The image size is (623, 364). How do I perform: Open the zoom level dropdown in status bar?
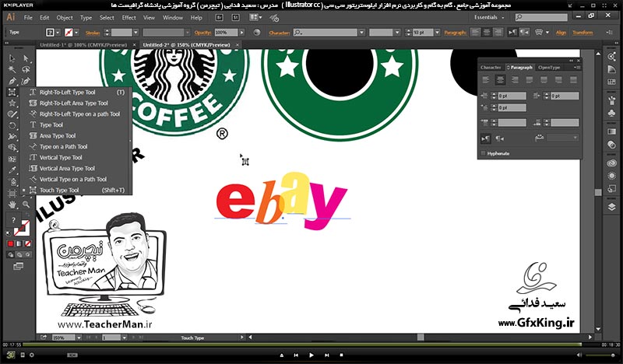pyautogui.click(x=79, y=338)
